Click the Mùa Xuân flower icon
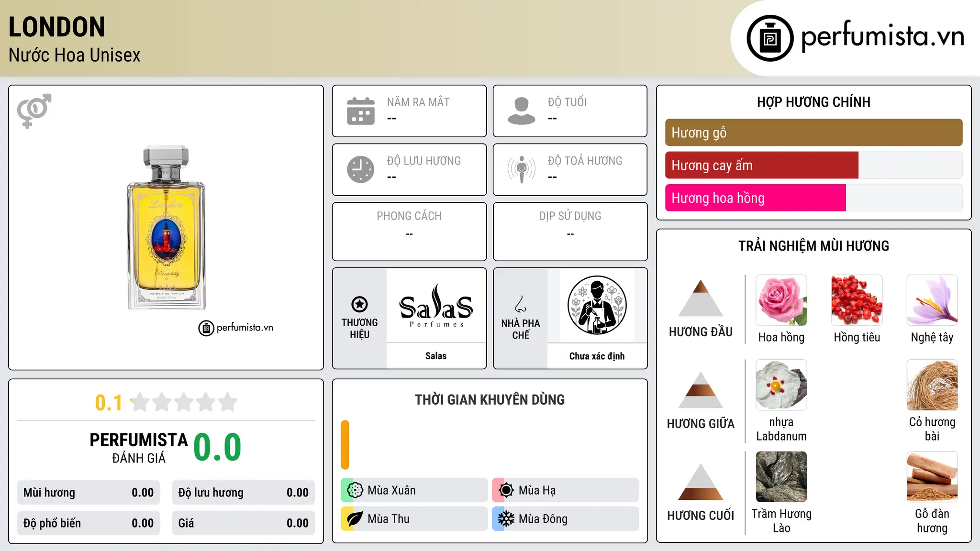This screenshot has height=551, width=980. coord(355,490)
